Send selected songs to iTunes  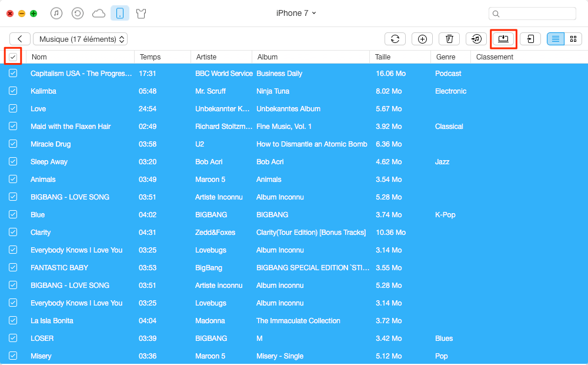click(x=476, y=39)
